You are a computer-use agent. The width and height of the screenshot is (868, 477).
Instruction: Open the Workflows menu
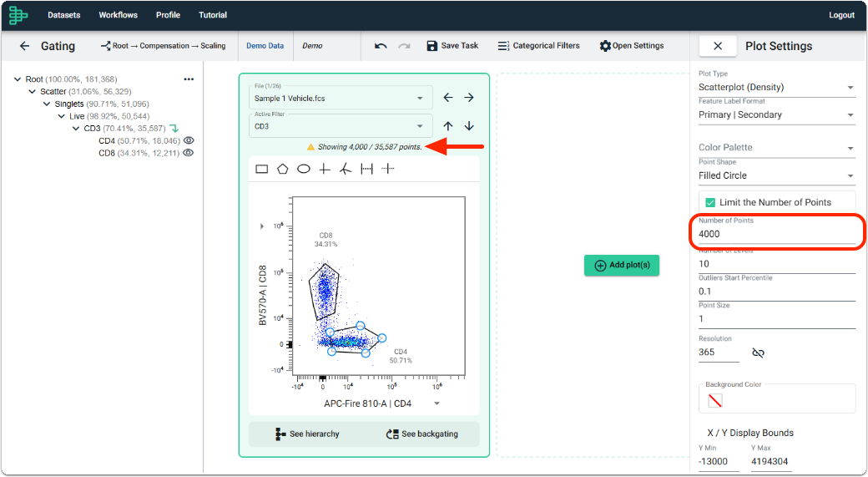(118, 15)
